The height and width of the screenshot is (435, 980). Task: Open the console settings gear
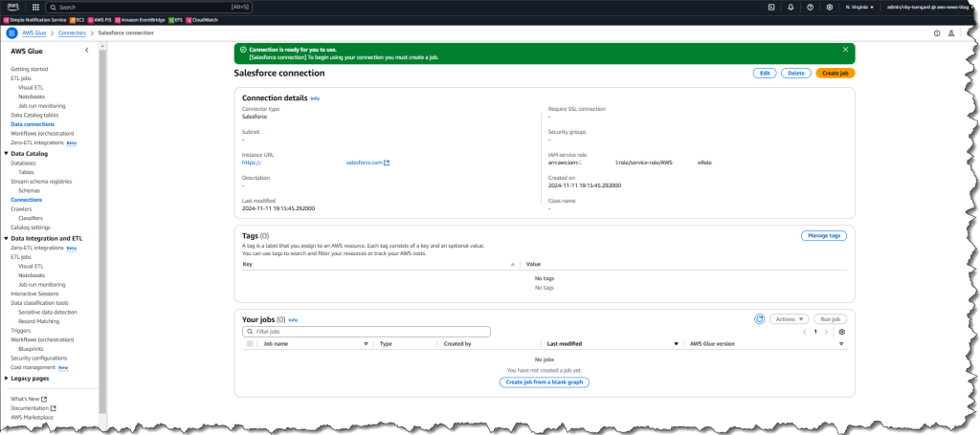tap(830, 7)
